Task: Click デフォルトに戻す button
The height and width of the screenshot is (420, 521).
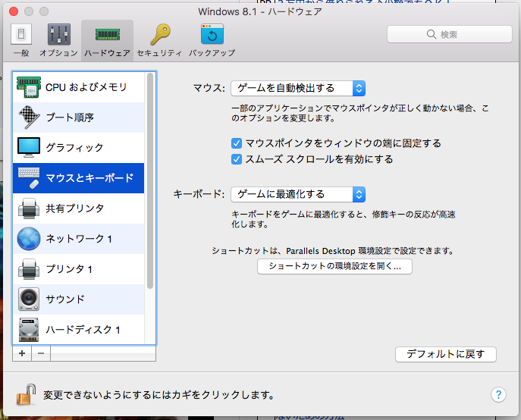Action: pyautogui.click(x=446, y=355)
